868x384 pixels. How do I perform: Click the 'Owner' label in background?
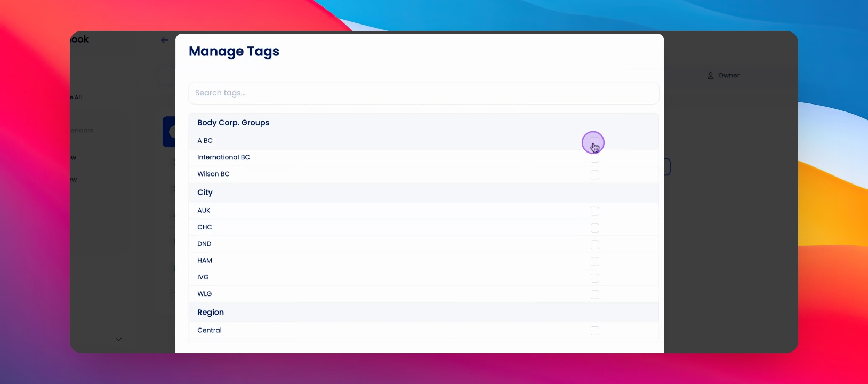coord(729,76)
